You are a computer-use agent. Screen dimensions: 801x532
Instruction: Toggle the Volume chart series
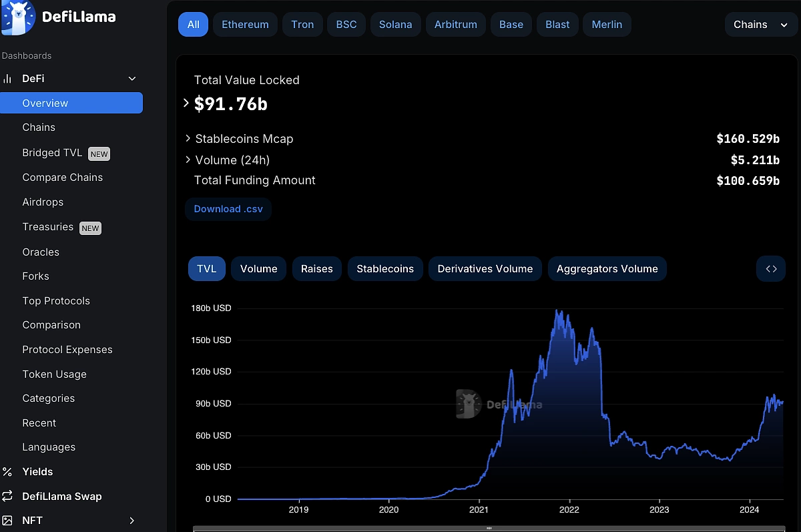(x=259, y=269)
